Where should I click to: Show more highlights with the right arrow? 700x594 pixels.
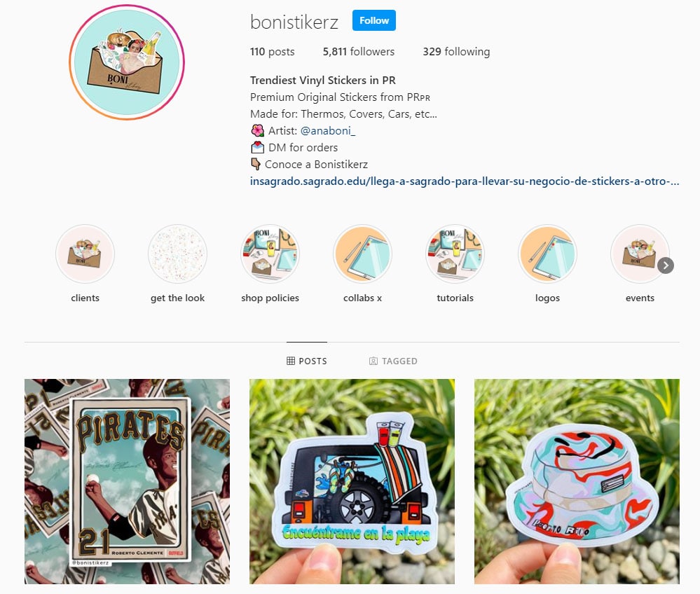pos(666,265)
